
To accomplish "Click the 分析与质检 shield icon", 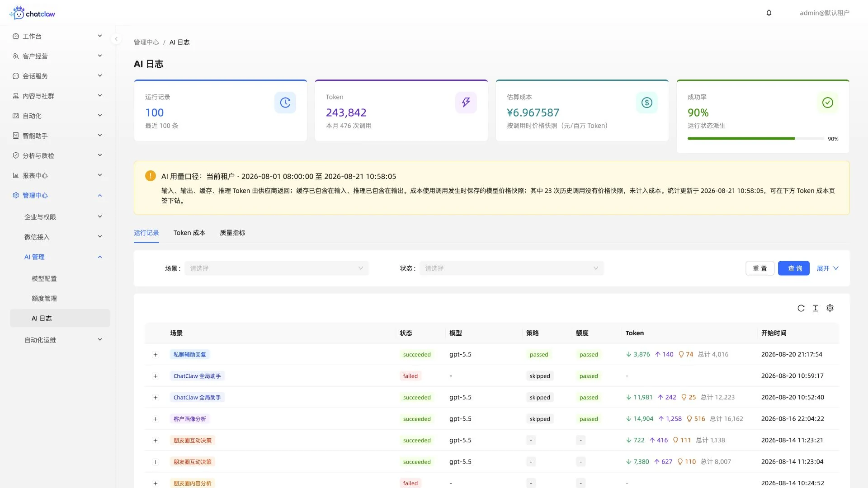I will pos(16,155).
